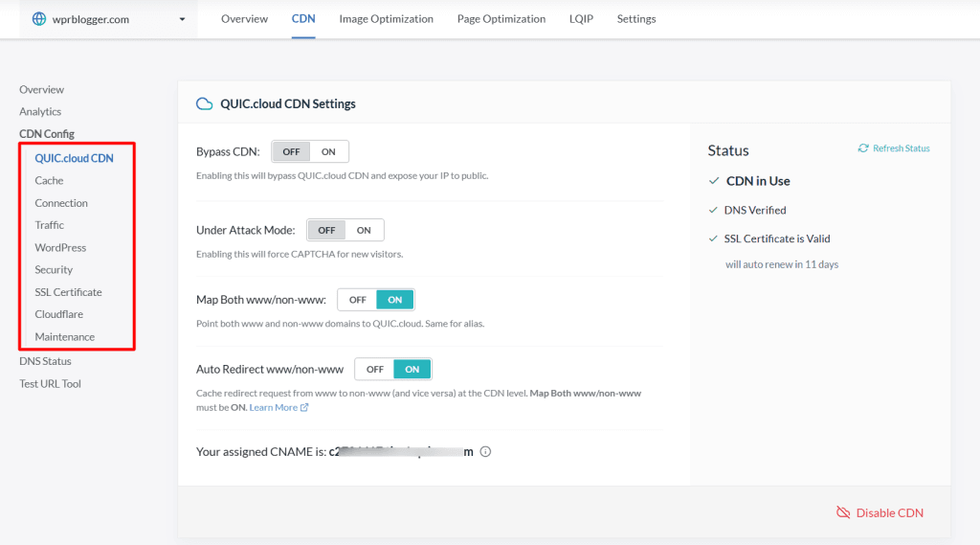Open the Overview tab in the top navigation
The image size is (980, 545).
[x=244, y=19]
